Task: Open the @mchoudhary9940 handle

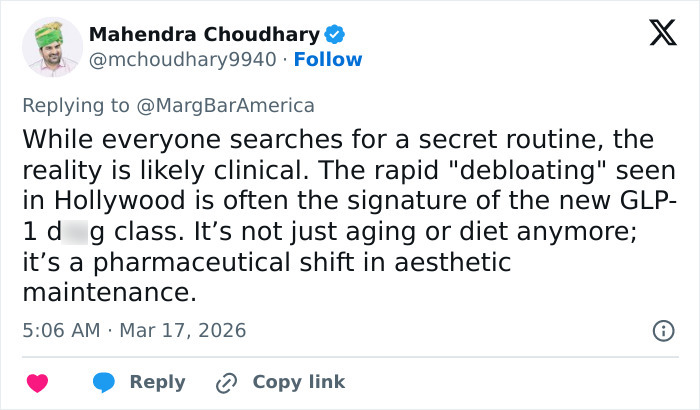Action: [182, 60]
